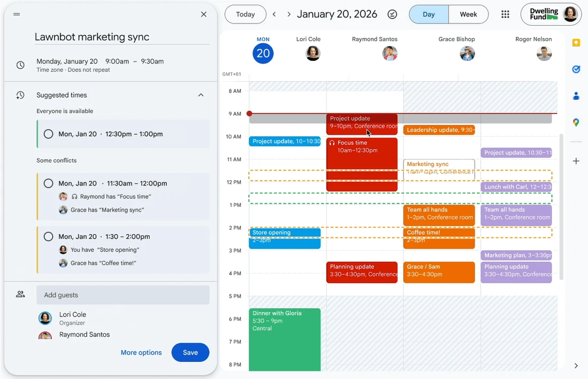588x379 pixels.
Task: Open the orange Team all hands event
Action: click(439, 215)
